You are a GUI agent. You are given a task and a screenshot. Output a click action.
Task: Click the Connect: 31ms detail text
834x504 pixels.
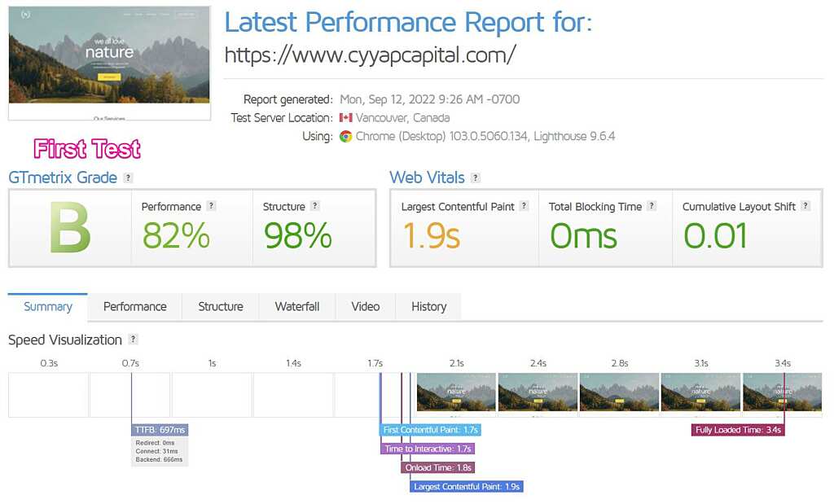[x=157, y=451]
